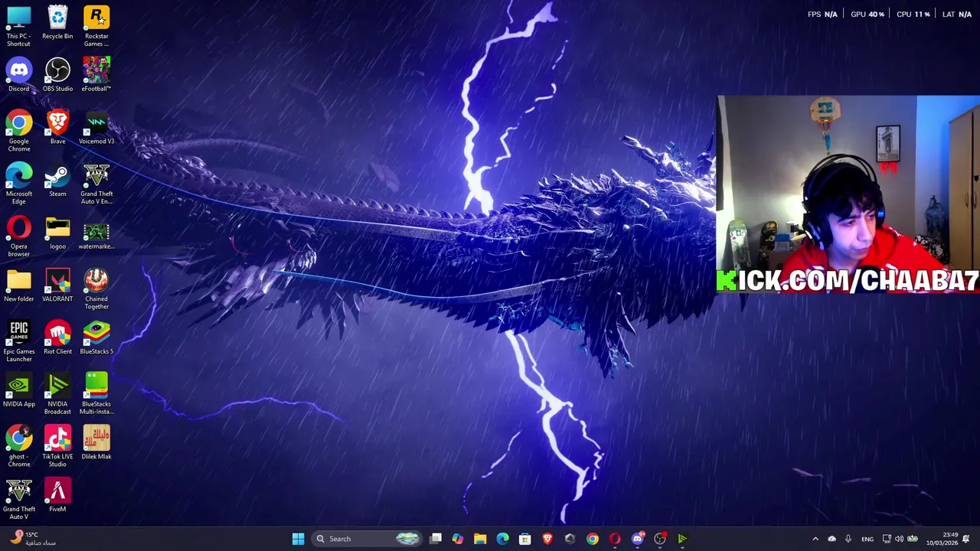
Task: Open the Google Chrome desktop shortcut
Action: (19, 132)
